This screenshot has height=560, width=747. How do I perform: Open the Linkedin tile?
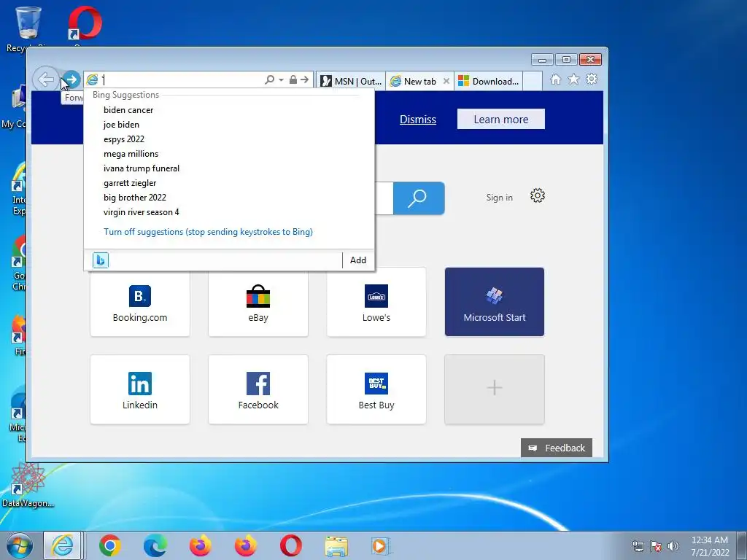pyautogui.click(x=140, y=389)
